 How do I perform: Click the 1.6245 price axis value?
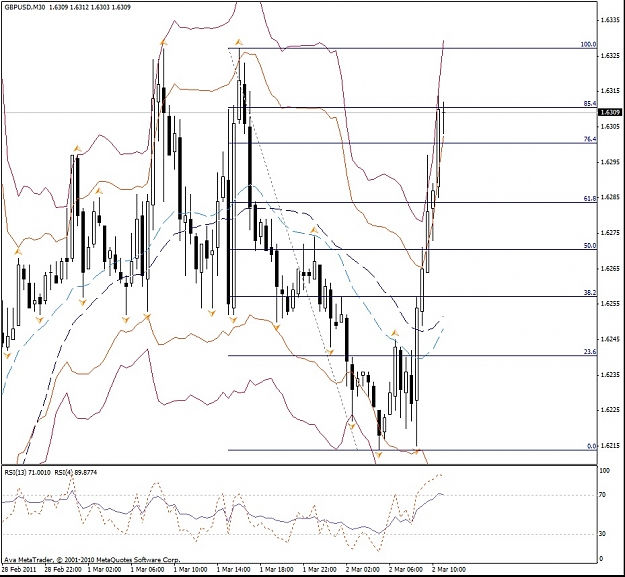pyautogui.click(x=610, y=339)
